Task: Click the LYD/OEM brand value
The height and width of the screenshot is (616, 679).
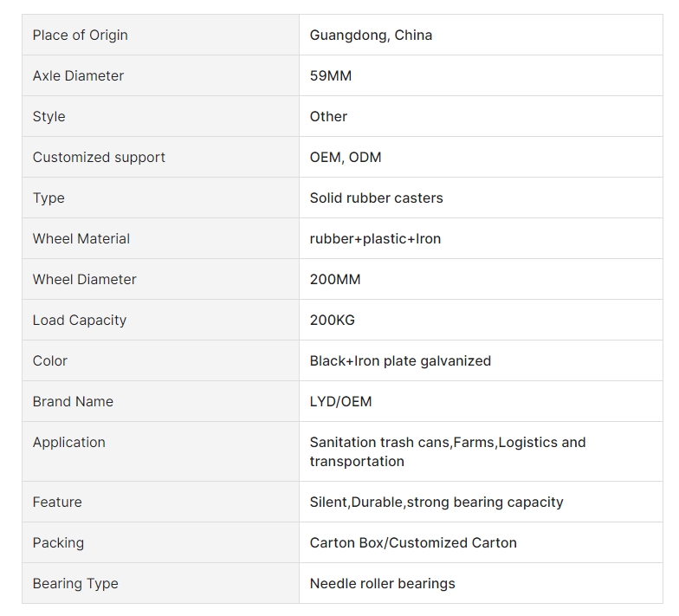Action: click(x=341, y=402)
